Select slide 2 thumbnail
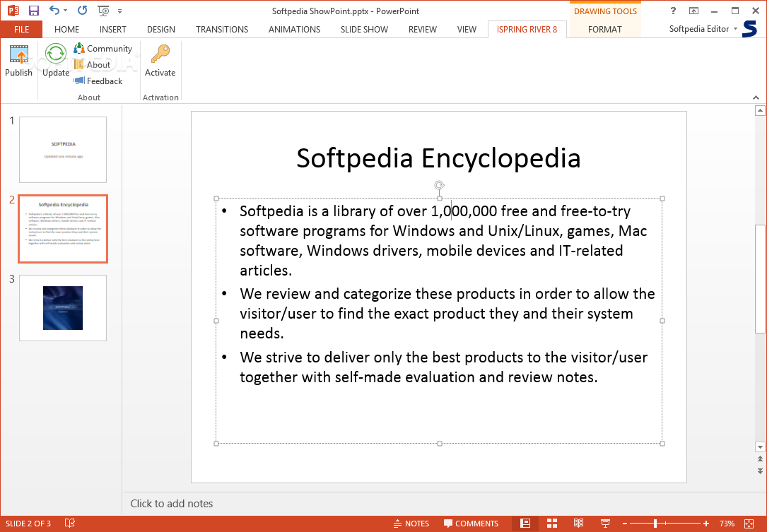 pyautogui.click(x=63, y=229)
